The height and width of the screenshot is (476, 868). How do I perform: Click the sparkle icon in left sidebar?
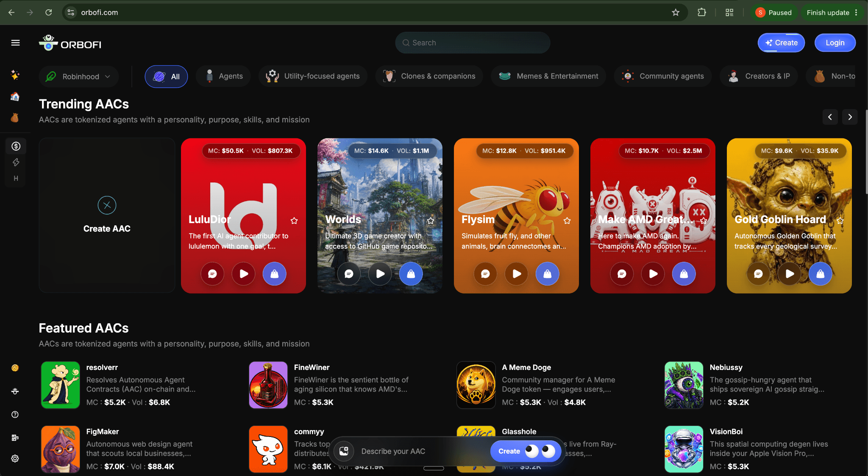click(x=15, y=75)
